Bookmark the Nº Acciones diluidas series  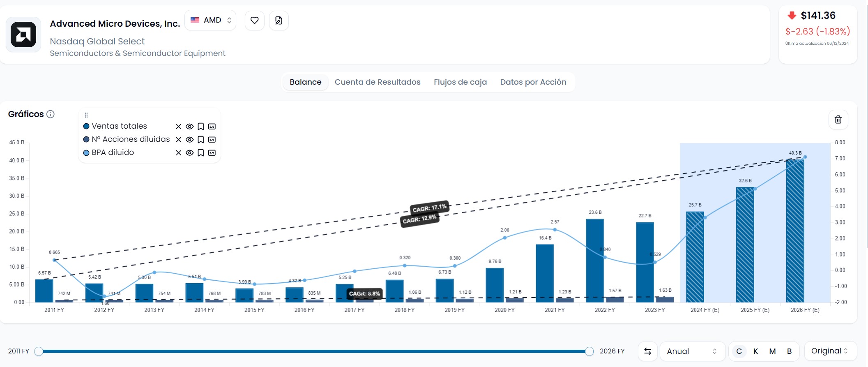(x=201, y=140)
